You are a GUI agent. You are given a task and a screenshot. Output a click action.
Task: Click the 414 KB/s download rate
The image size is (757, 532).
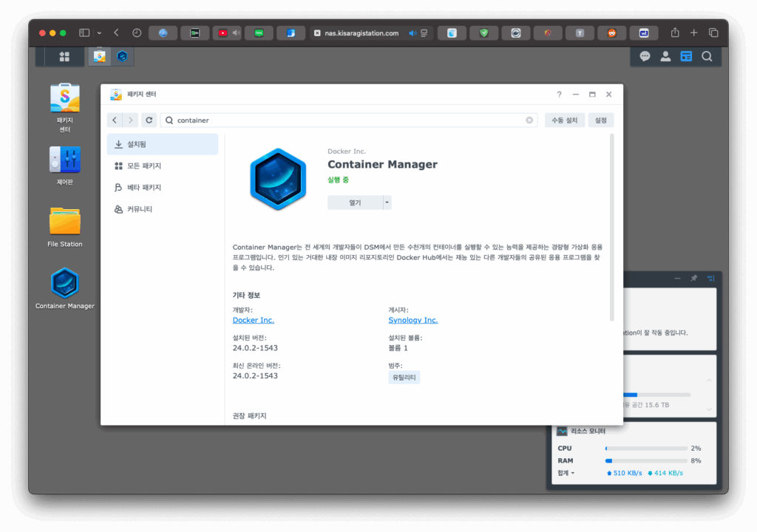(665, 473)
